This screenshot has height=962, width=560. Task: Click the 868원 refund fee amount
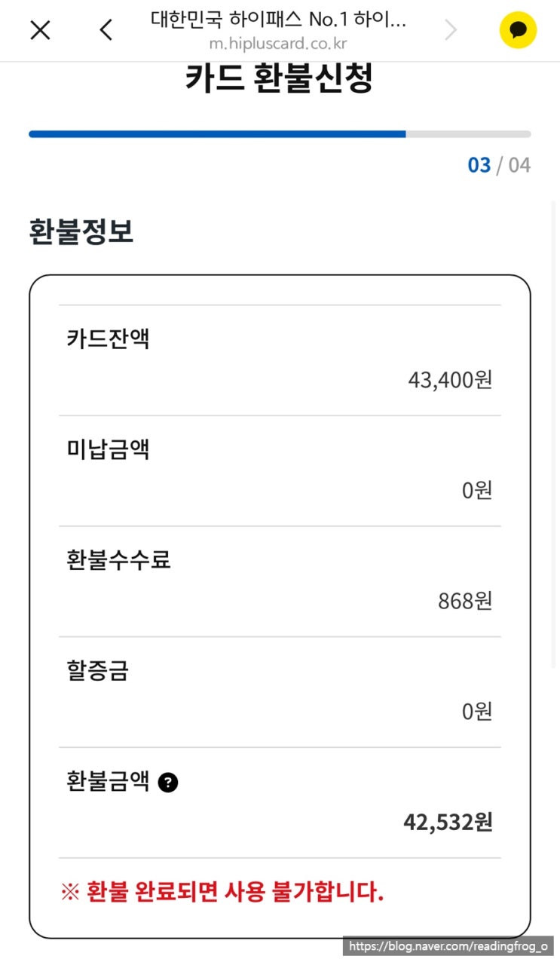(465, 601)
